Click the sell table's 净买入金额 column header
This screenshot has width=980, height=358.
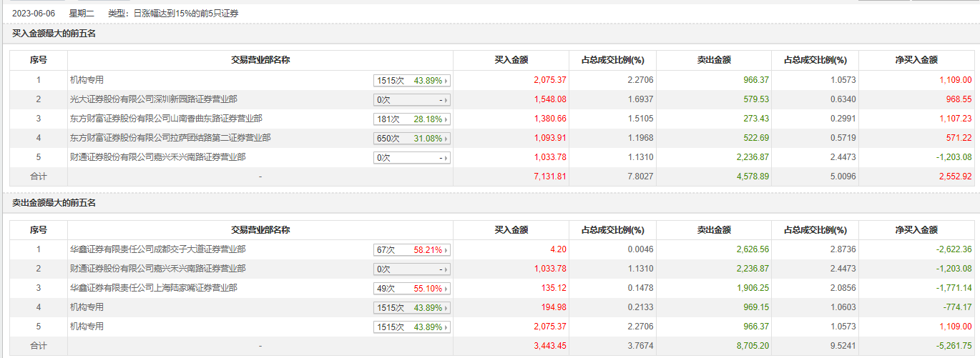coord(916,230)
